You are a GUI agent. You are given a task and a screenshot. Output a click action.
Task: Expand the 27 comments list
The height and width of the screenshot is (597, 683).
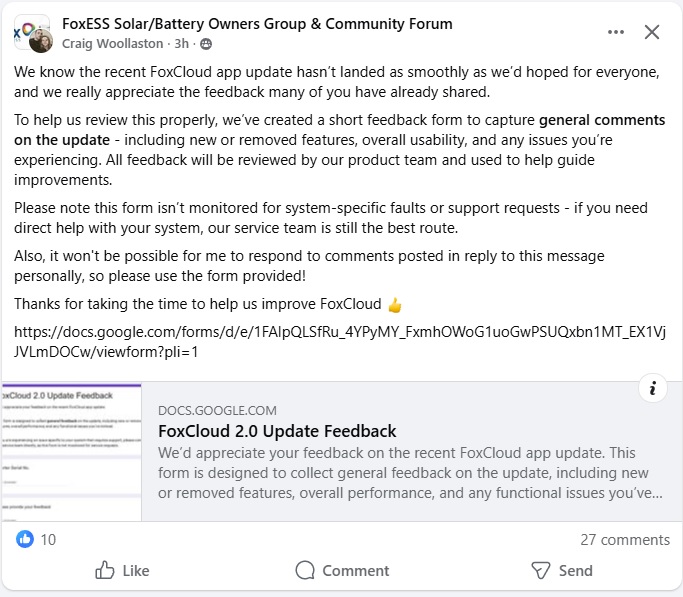click(625, 540)
